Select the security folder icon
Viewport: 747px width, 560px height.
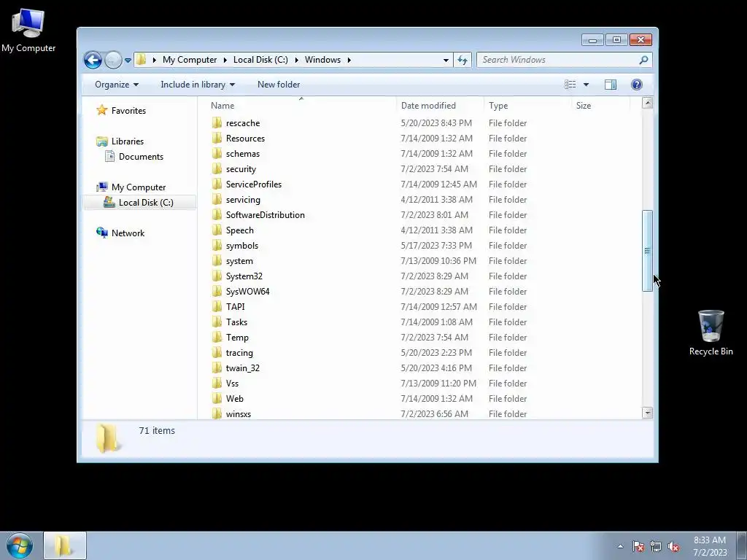[x=217, y=168]
